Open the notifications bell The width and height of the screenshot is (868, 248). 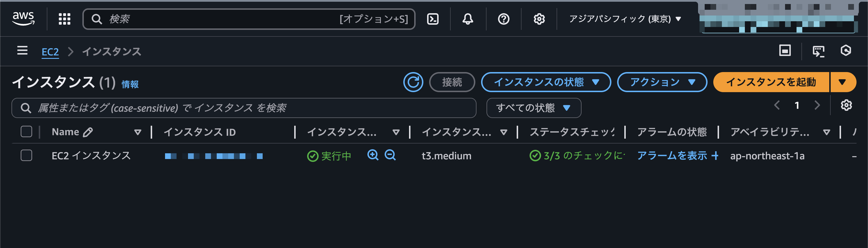click(x=468, y=19)
